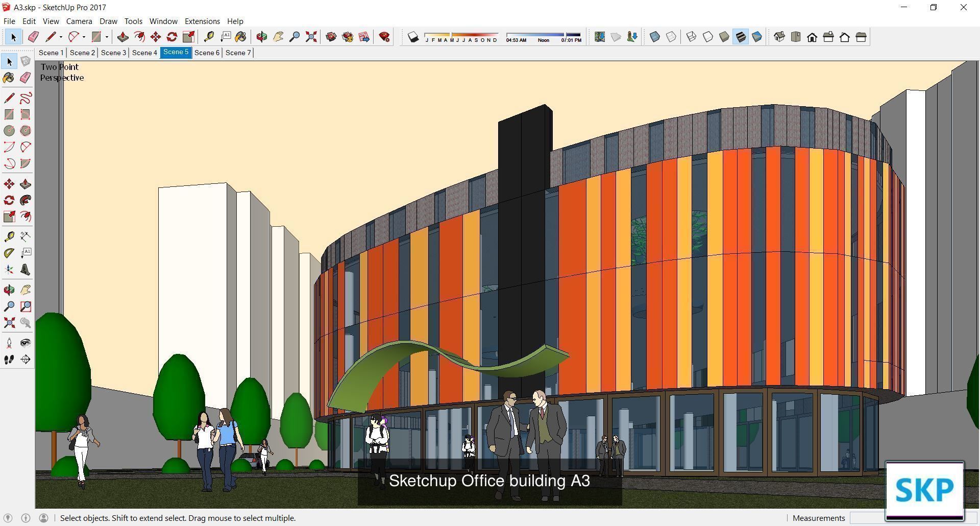Viewport: 980px width, 526px height.
Task: Click the geo-location status bar icon
Action: (8, 518)
